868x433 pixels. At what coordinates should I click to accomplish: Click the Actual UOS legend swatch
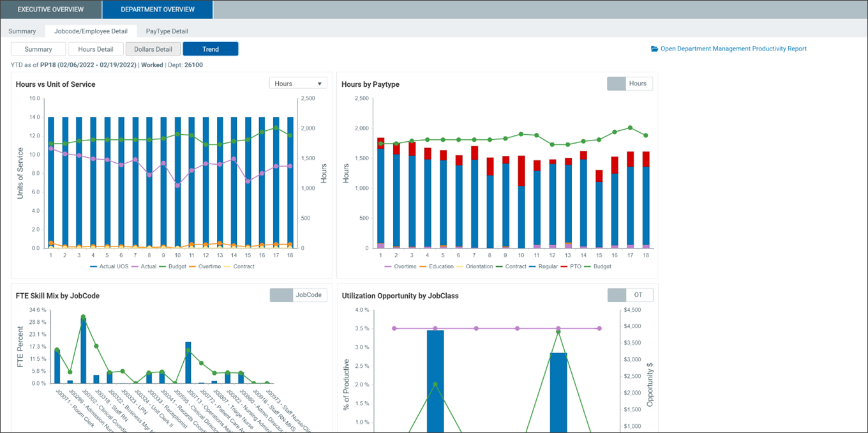click(x=94, y=266)
